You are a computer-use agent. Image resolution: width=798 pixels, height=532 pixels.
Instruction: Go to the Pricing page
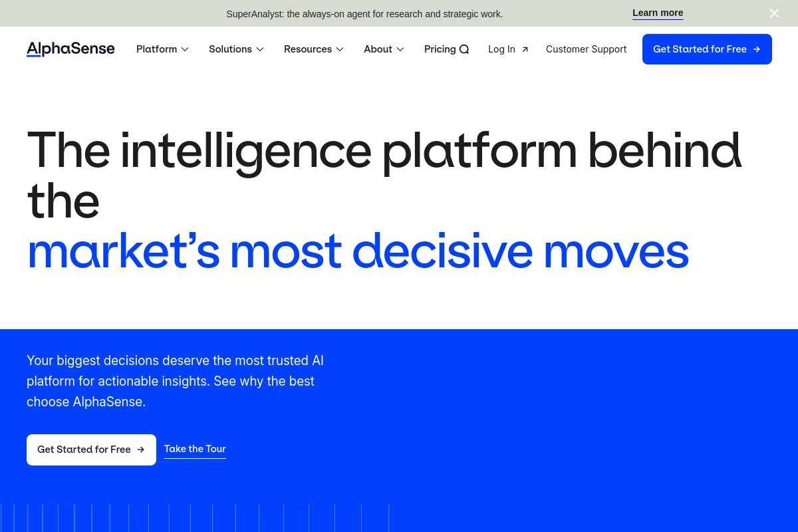(440, 49)
